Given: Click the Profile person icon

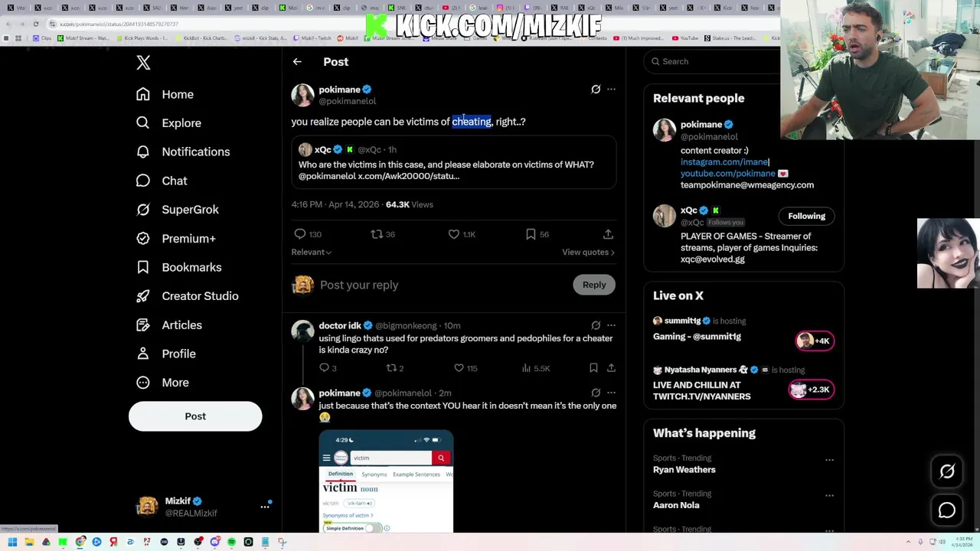Looking at the screenshot, I should [143, 354].
